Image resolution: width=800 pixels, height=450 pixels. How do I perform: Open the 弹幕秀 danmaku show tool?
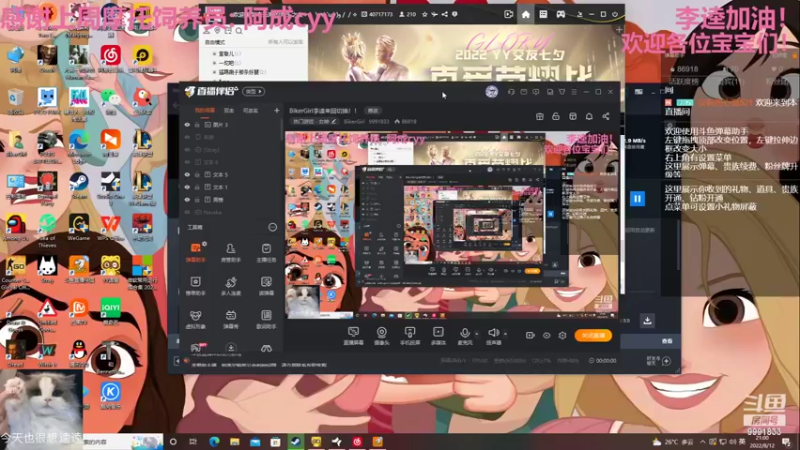click(231, 319)
